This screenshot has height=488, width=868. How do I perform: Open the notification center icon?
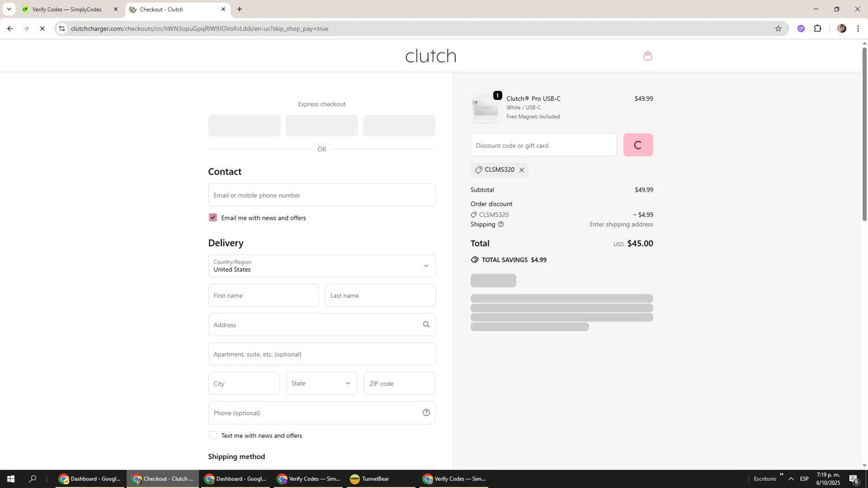pyautogui.click(x=854, y=479)
